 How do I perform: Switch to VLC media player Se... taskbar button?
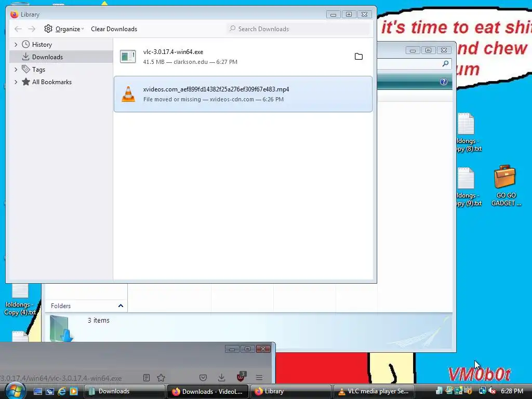click(x=374, y=391)
